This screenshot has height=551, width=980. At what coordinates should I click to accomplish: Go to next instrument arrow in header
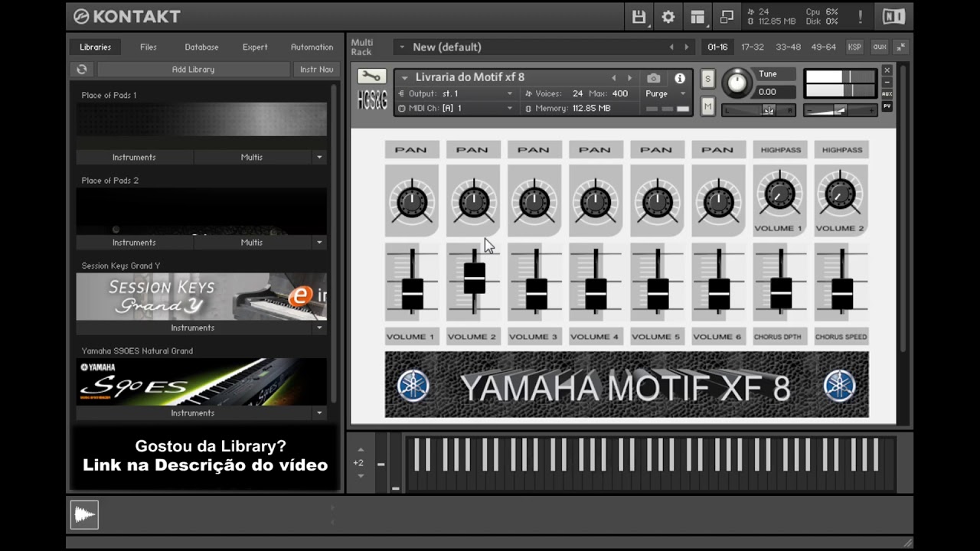630,78
